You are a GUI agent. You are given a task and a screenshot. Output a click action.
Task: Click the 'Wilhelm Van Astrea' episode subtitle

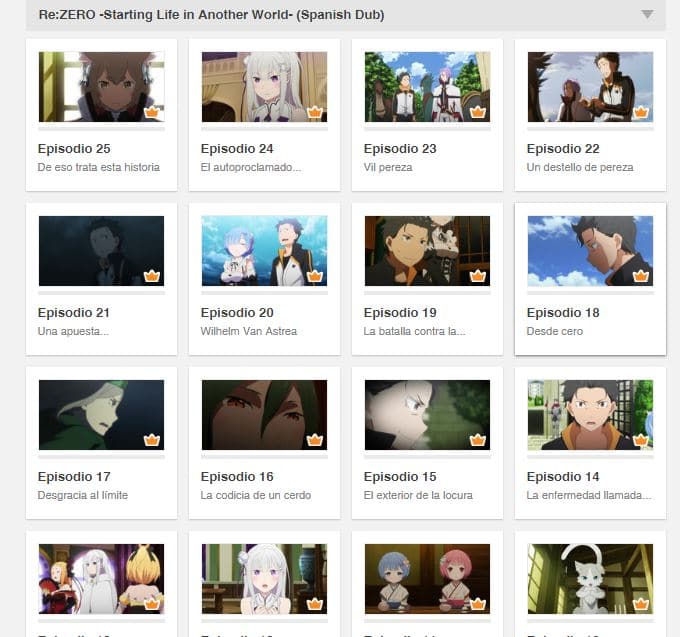(248, 331)
